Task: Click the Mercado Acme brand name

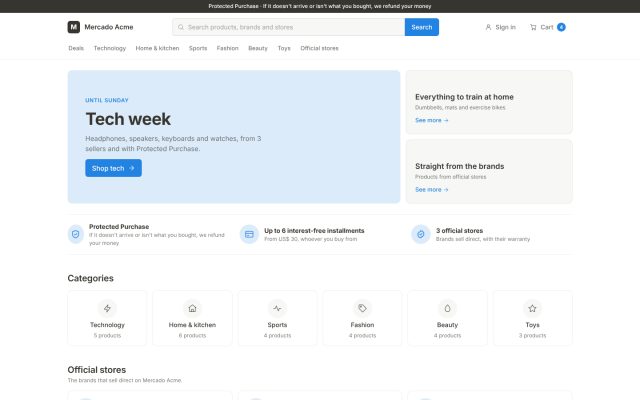Action: click(109, 27)
